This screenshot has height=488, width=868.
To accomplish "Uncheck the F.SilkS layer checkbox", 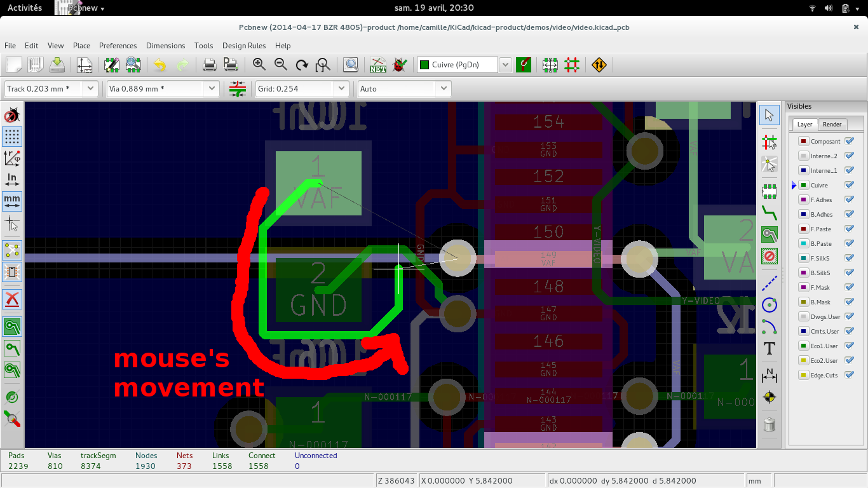I will [x=850, y=258].
